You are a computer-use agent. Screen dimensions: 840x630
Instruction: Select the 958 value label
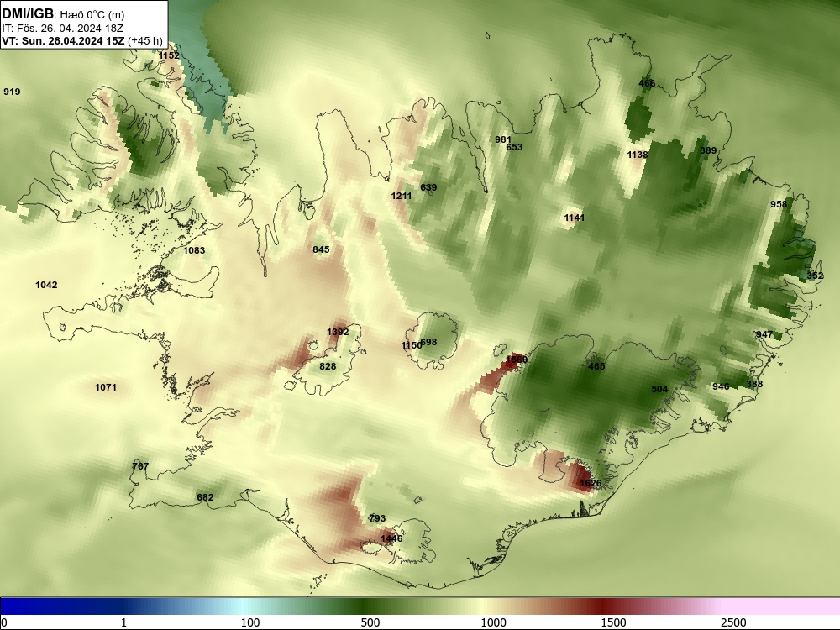(x=779, y=204)
